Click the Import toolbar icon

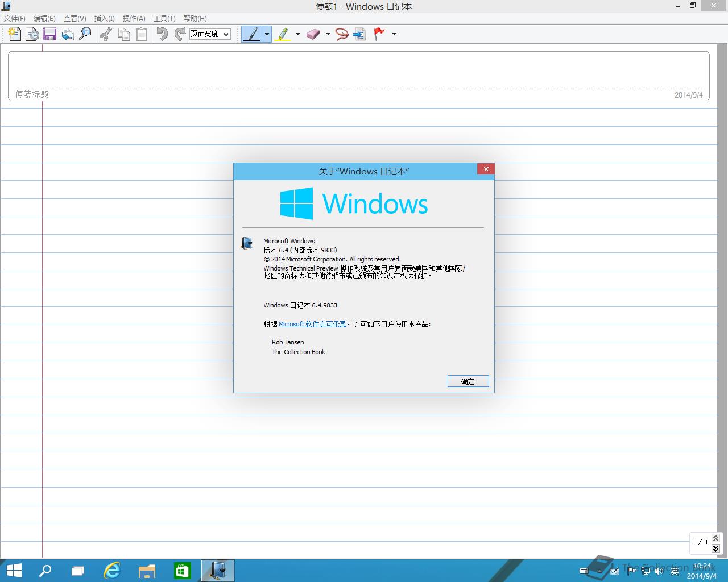click(x=68, y=34)
